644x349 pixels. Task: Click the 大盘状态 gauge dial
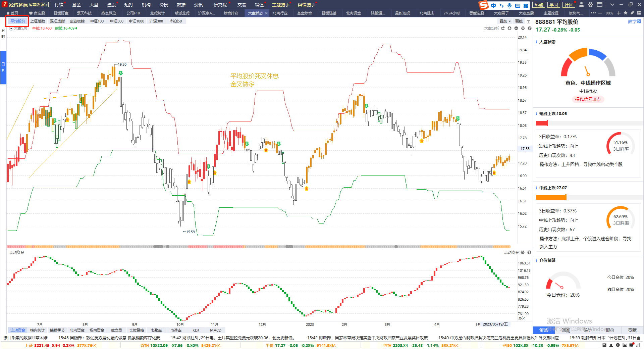pos(588,62)
